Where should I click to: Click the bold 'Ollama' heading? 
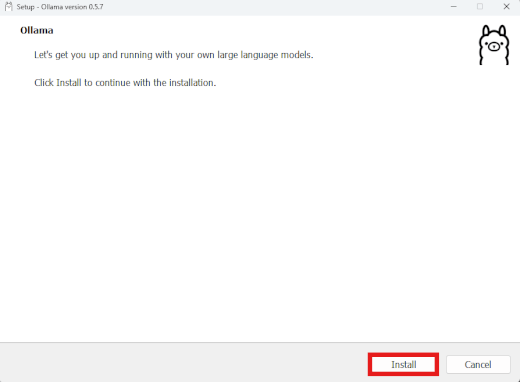click(37, 30)
